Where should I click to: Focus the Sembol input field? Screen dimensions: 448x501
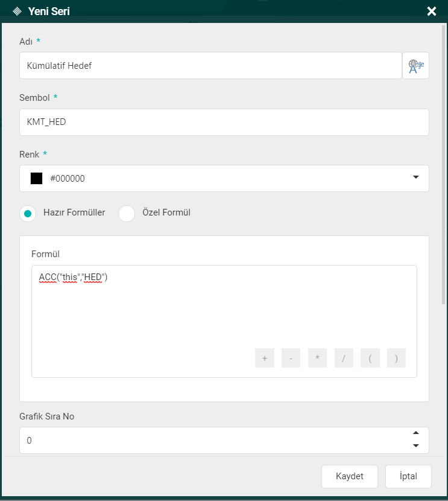point(224,122)
